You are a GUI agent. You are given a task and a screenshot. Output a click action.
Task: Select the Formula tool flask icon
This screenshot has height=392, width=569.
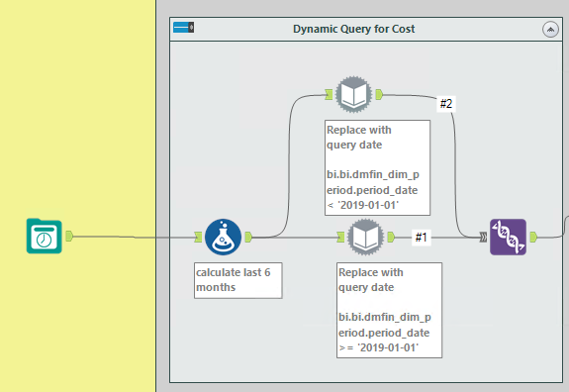[223, 237]
